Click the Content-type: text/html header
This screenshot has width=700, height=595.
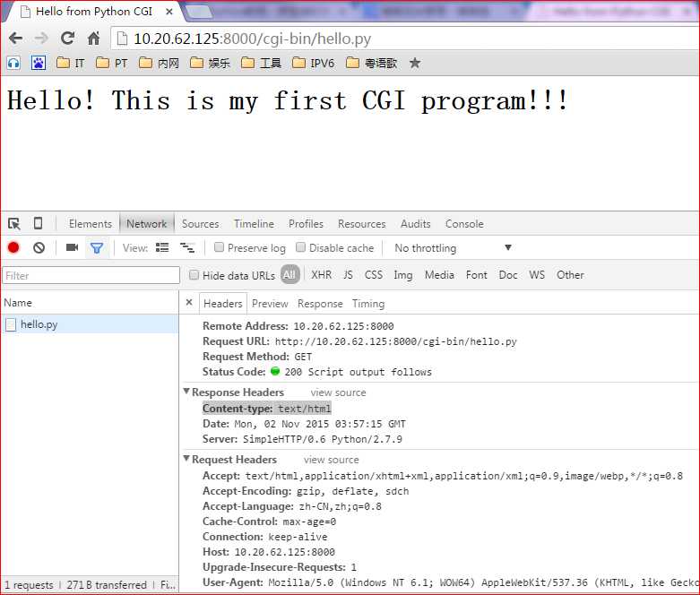tap(266, 409)
